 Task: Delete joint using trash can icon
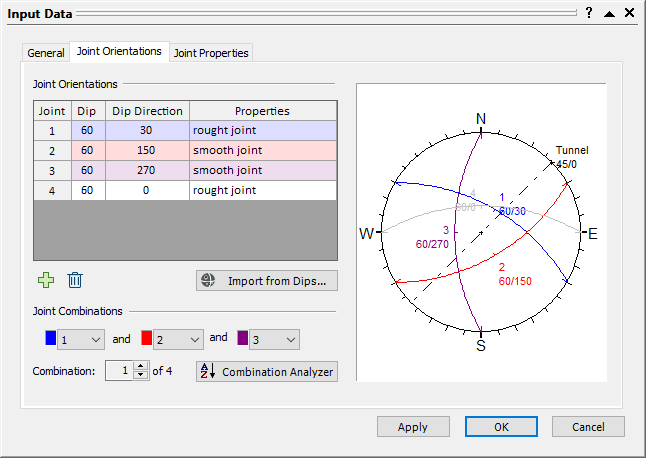coord(75,280)
